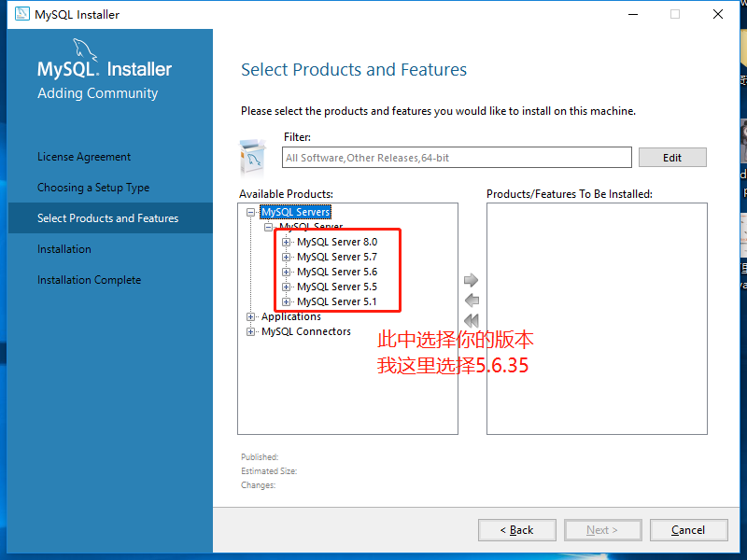
Task: Expand the MySQL Server 8.0 node
Action: click(286, 242)
